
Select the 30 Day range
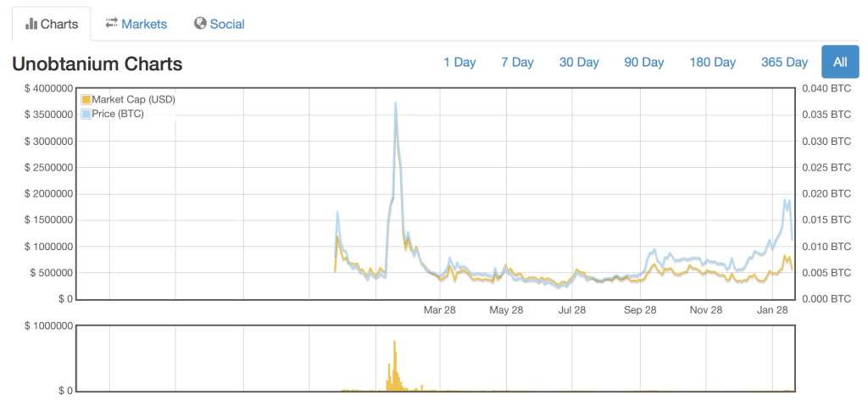(579, 62)
